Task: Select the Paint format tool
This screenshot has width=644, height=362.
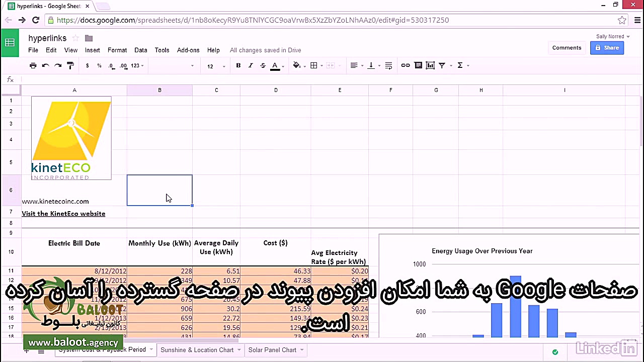Action: 70,65
